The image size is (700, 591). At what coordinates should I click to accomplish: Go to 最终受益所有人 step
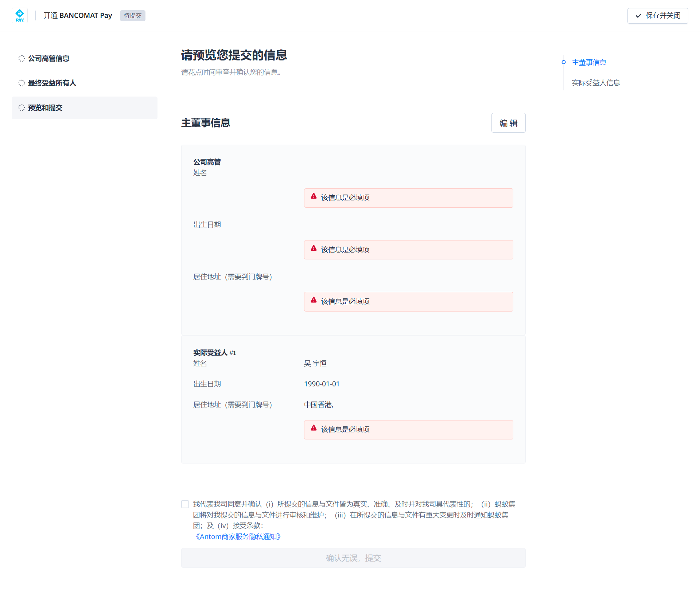click(x=52, y=83)
